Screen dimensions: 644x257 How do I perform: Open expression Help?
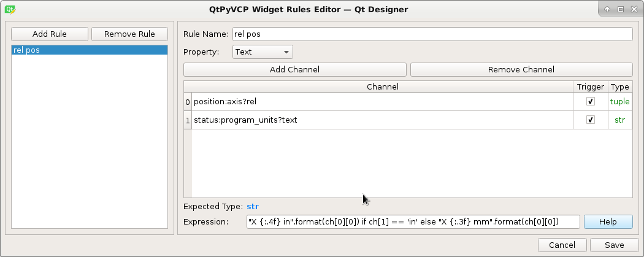[608, 221]
